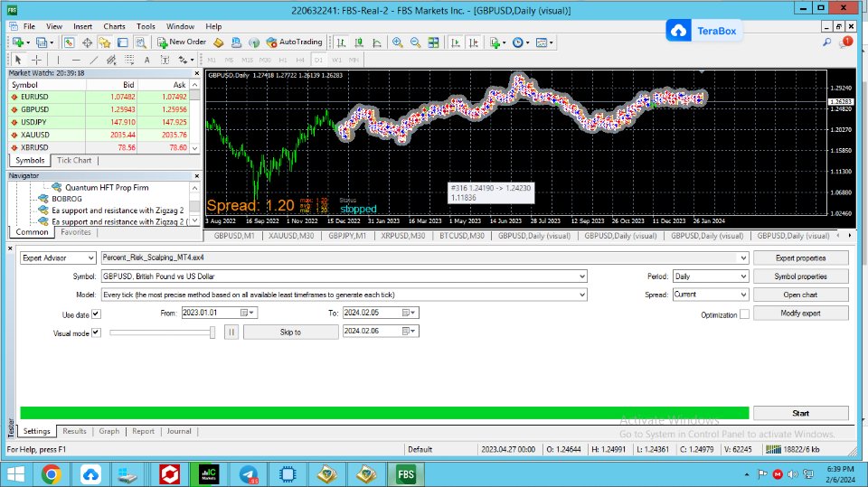Enable the Optimization checkbox
Image resolution: width=868 pixels, height=487 pixels.
tap(744, 314)
